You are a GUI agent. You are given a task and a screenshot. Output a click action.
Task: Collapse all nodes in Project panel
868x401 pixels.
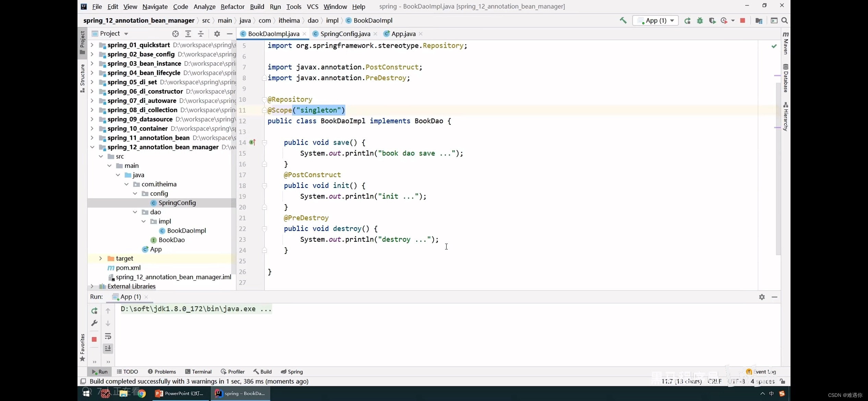pos(201,34)
